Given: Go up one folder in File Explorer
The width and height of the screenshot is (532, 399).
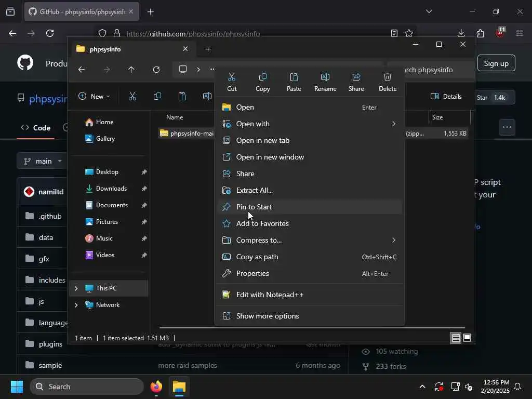Looking at the screenshot, I should (131, 70).
